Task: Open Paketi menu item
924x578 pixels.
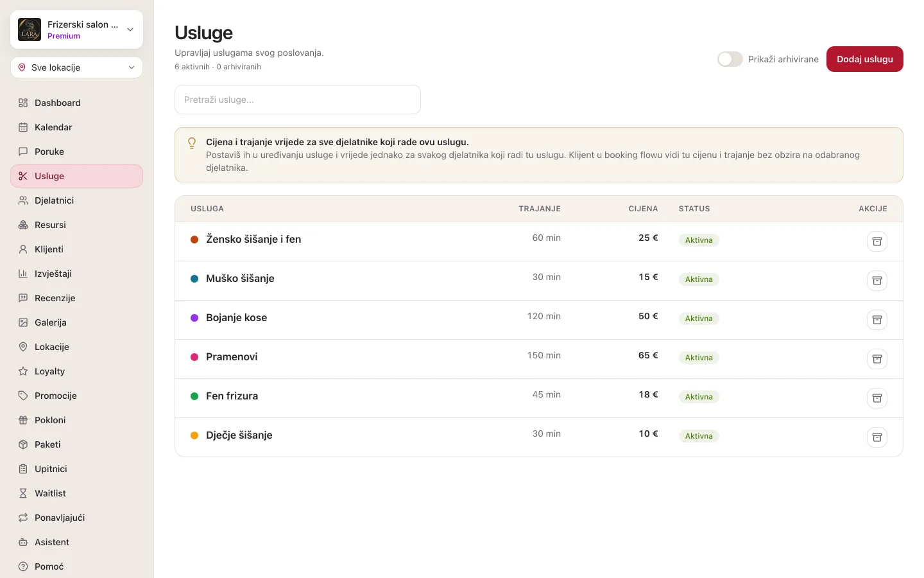Action: [x=76, y=444]
